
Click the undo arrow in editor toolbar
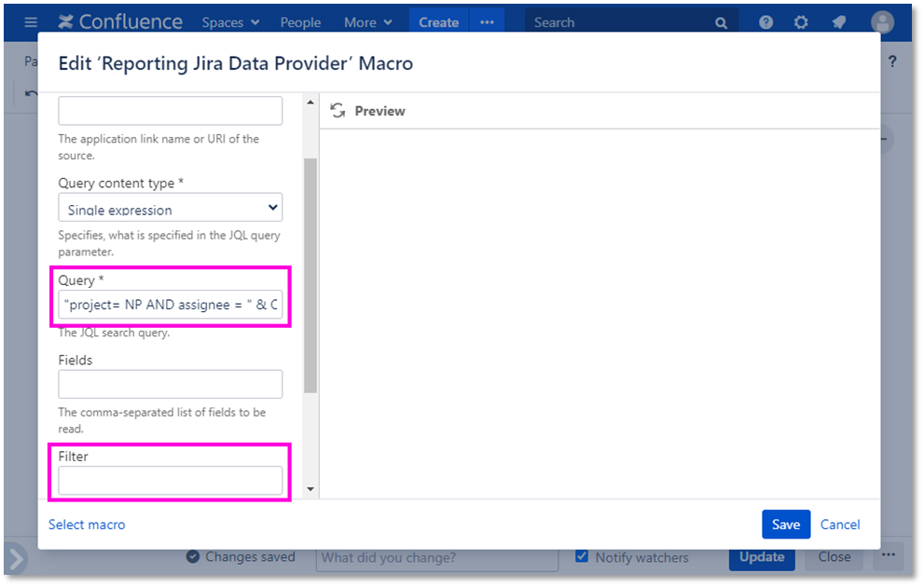31,93
